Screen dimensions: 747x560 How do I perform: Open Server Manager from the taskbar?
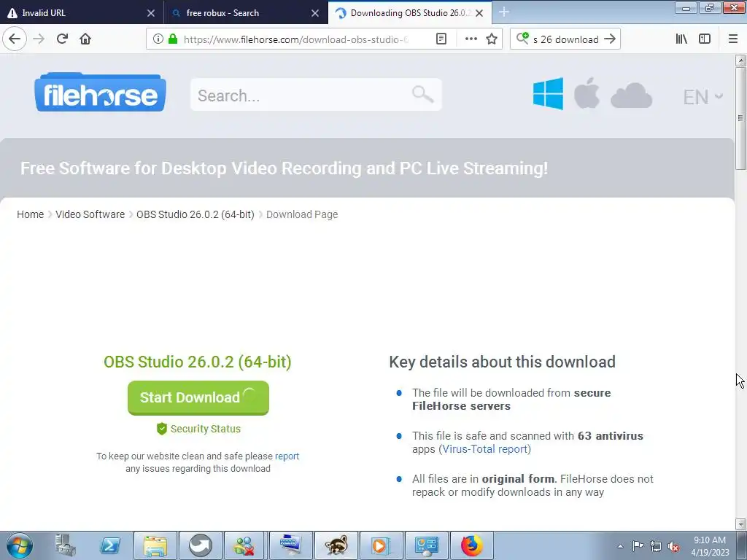pyautogui.click(x=65, y=545)
